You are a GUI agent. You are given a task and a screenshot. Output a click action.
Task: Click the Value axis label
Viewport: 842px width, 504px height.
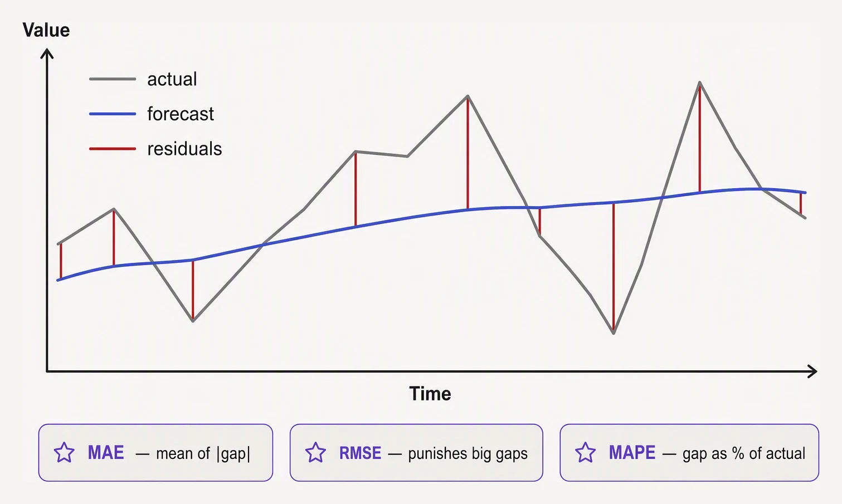[x=46, y=30]
